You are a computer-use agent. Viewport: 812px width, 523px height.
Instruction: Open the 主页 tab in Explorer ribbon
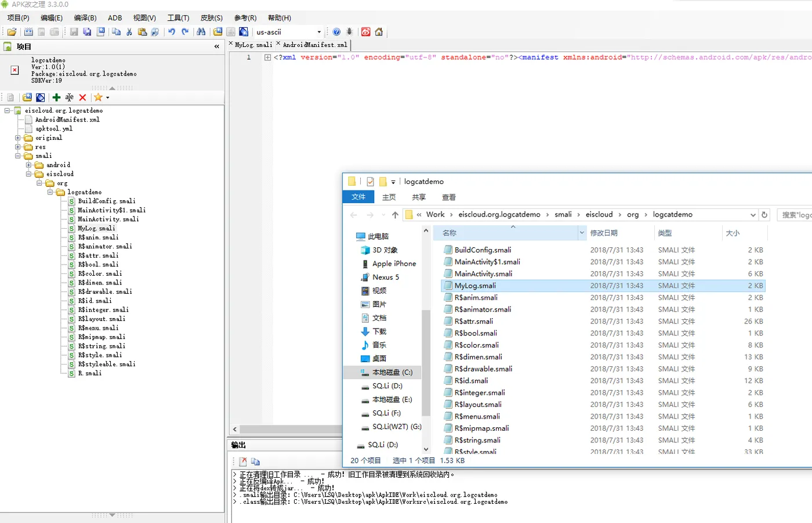[389, 197]
